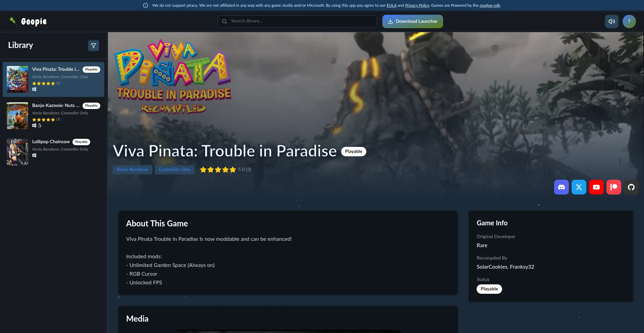Viewport: 644px width, 333px height.
Task: Click the '- RGB Cursor' line
Action: pyautogui.click(x=142, y=274)
